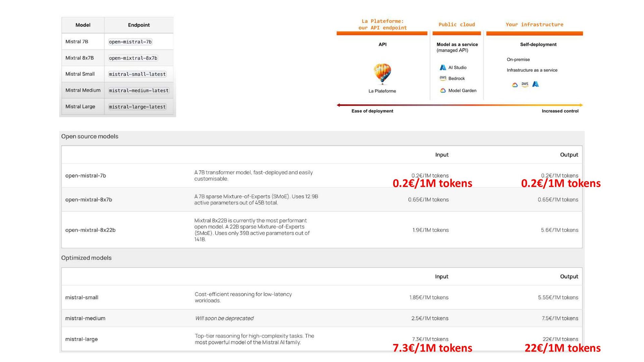Click the 'On-premise' text
This screenshot has width=644, height=362.
[518, 59]
